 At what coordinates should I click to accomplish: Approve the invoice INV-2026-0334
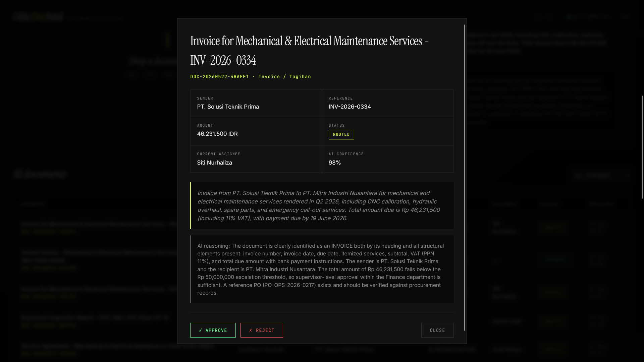213,330
